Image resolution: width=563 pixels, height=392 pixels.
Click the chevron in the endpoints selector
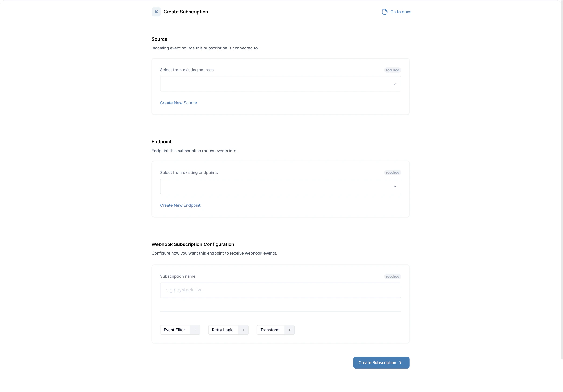(395, 186)
